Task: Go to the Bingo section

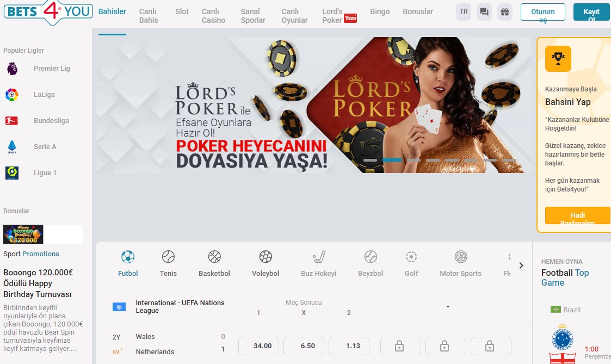Action: pyautogui.click(x=380, y=11)
